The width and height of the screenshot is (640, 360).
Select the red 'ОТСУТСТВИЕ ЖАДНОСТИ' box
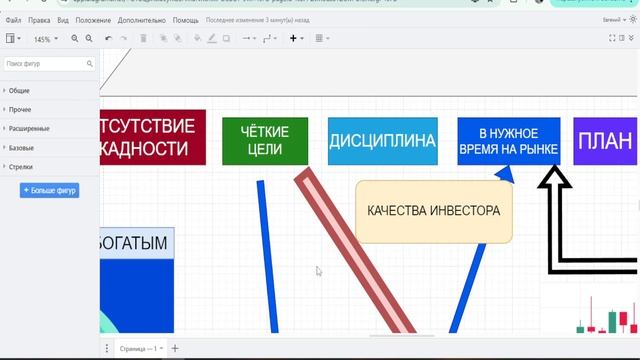(x=153, y=137)
